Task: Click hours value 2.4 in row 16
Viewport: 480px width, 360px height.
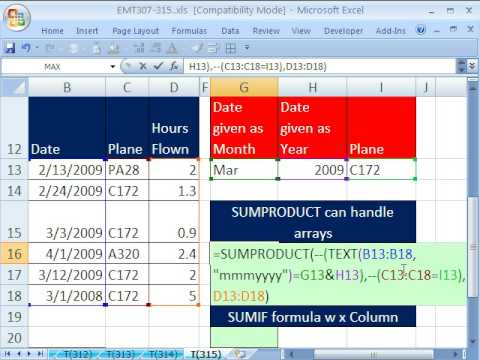Action: pos(174,254)
